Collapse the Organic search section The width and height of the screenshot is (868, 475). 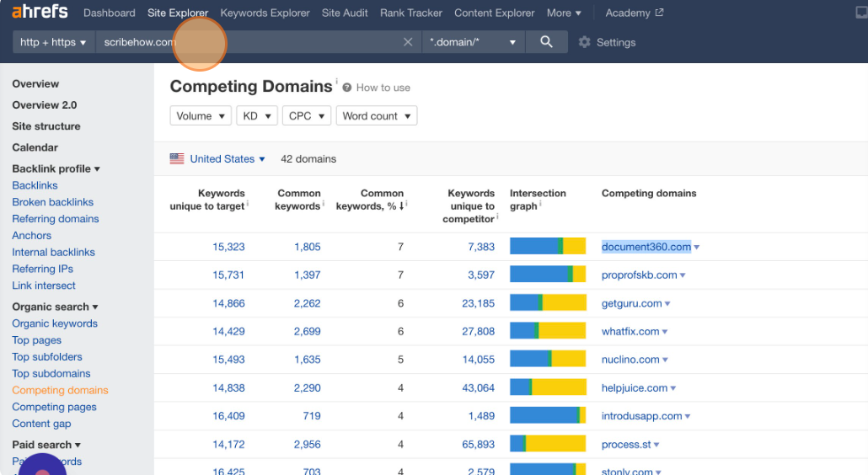(55, 307)
